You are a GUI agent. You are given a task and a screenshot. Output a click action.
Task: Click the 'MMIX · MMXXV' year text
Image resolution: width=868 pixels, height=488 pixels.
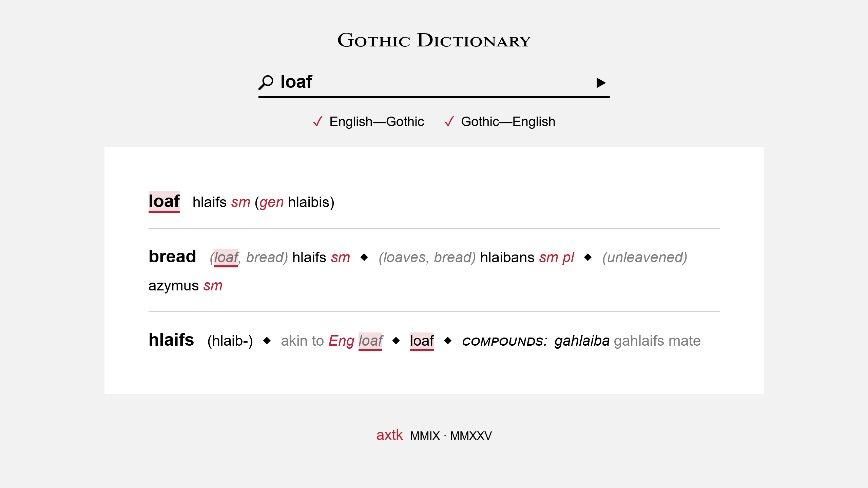click(x=451, y=435)
